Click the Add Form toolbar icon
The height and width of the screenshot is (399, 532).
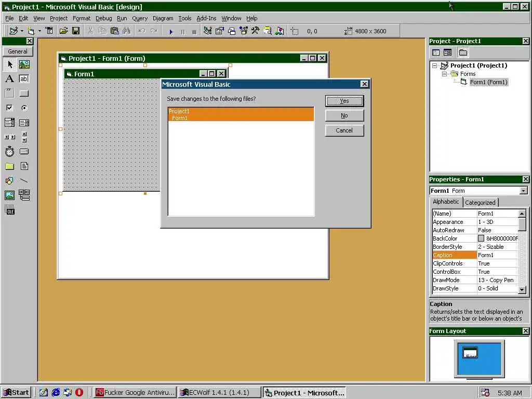tap(31, 31)
